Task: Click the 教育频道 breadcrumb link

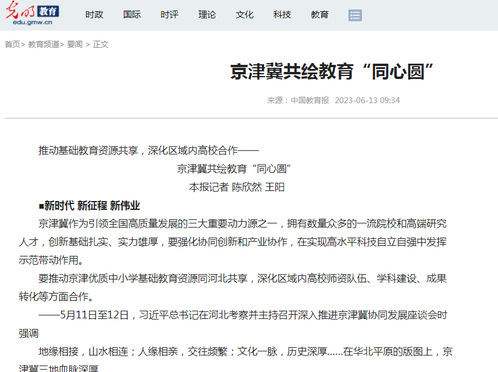Action: pos(44,44)
